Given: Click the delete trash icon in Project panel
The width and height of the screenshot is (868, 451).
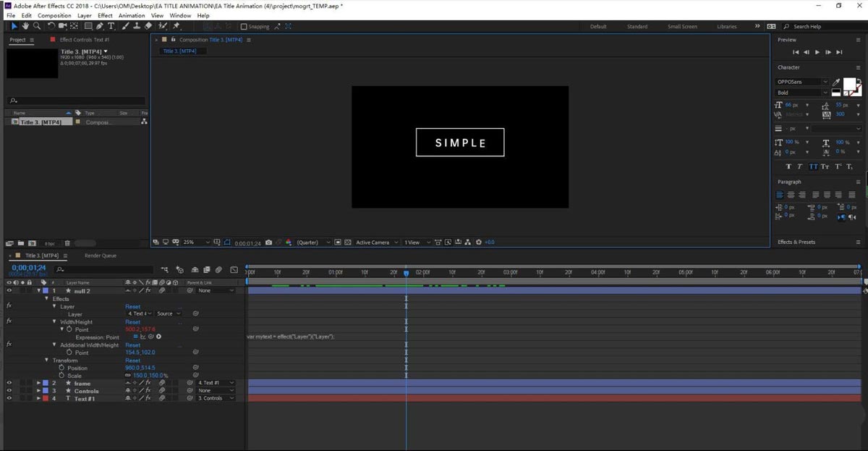Looking at the screenshot, I should (67, 243).
